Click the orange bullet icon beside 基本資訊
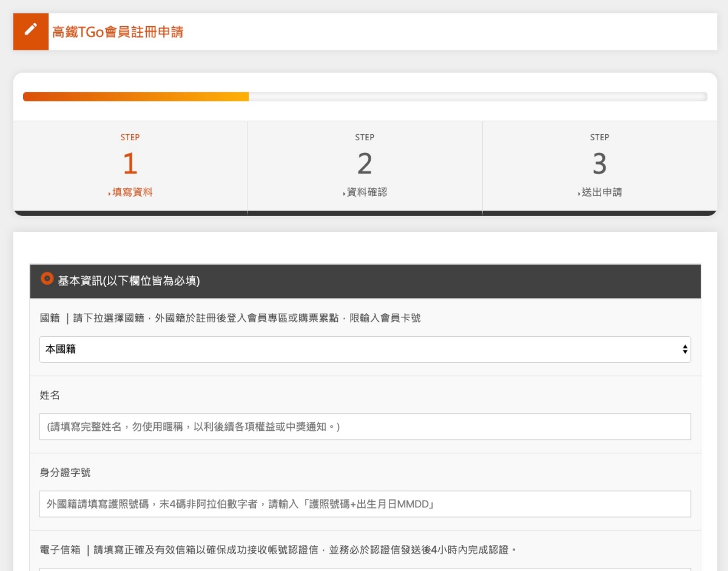Viewport: 728px width, 571px height. click(x=47, y=279)
